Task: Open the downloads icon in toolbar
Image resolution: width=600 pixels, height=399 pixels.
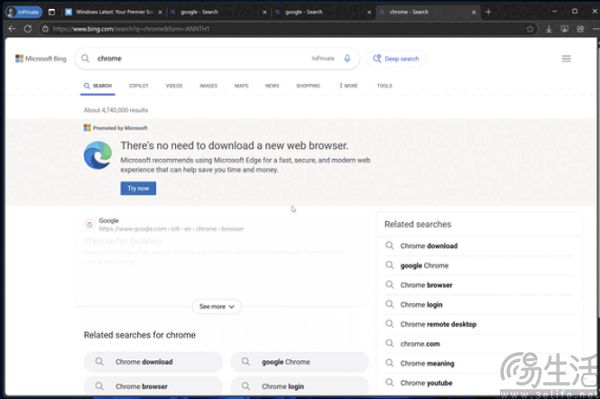Action: [x=549, y=29]
